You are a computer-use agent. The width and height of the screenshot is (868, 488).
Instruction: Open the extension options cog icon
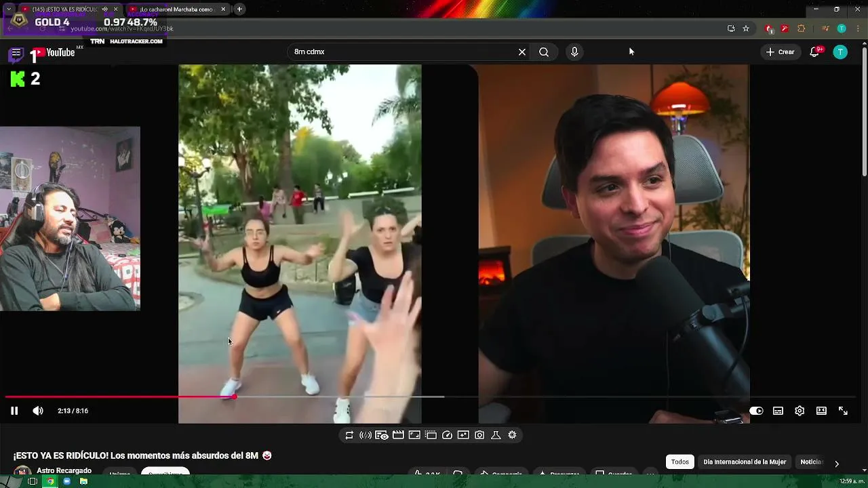pos(512,435)
